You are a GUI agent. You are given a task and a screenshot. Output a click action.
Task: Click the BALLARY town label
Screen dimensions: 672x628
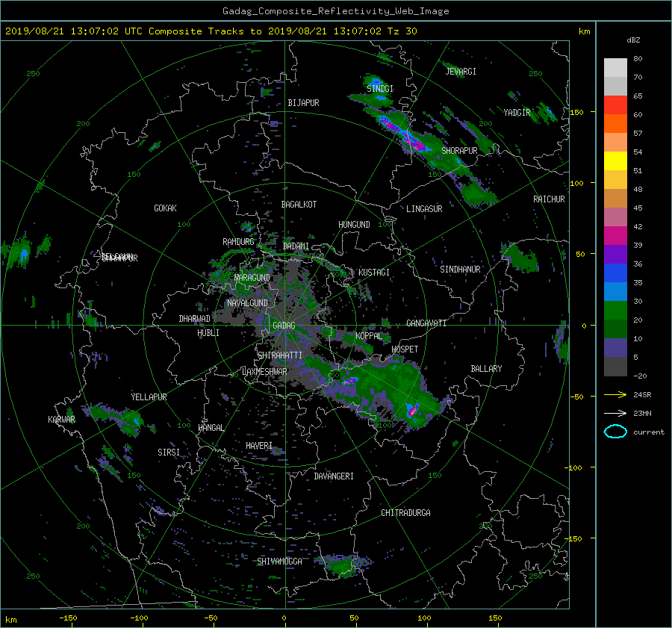[486, 369]
